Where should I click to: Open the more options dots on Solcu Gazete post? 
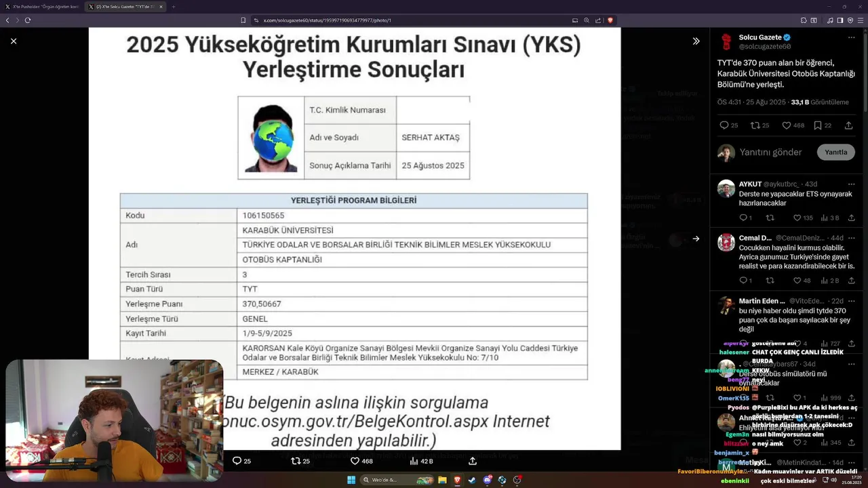click(851, 37)
